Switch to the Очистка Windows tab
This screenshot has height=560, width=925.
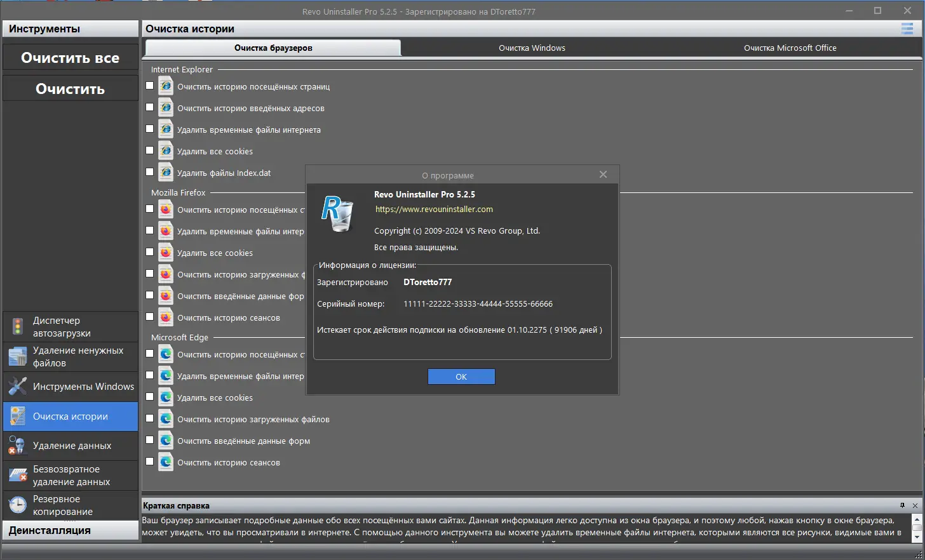coord(532,48)
